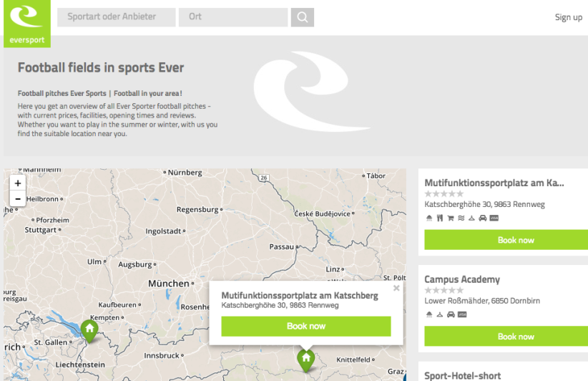Click the St. Gallen label on the map
This screenshot has height=381, width=588.
[51, 342]
